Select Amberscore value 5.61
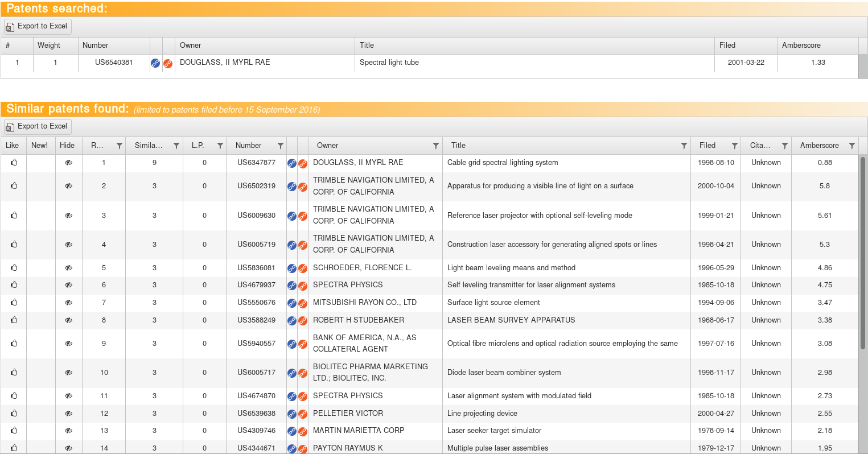868x454 pixels. click(x=825, y=216)
